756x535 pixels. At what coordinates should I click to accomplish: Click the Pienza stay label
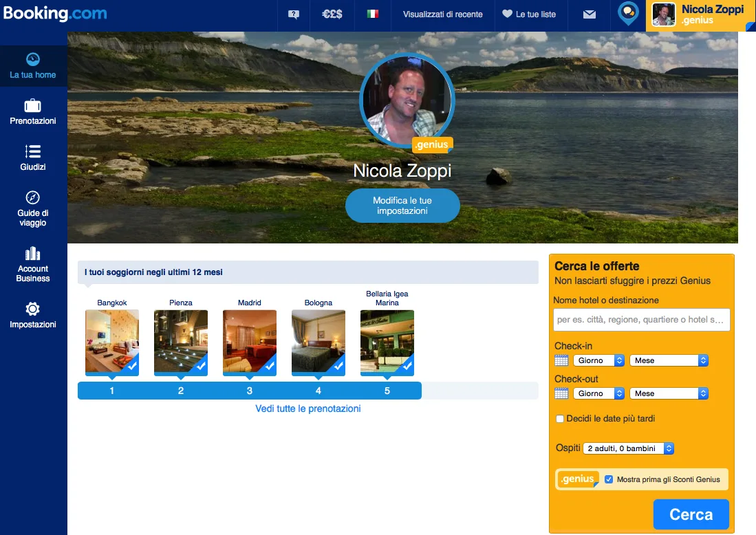(181, 303)
